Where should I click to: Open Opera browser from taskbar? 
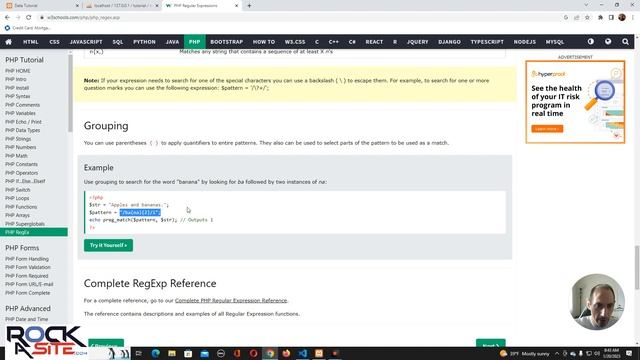point(253,353)
